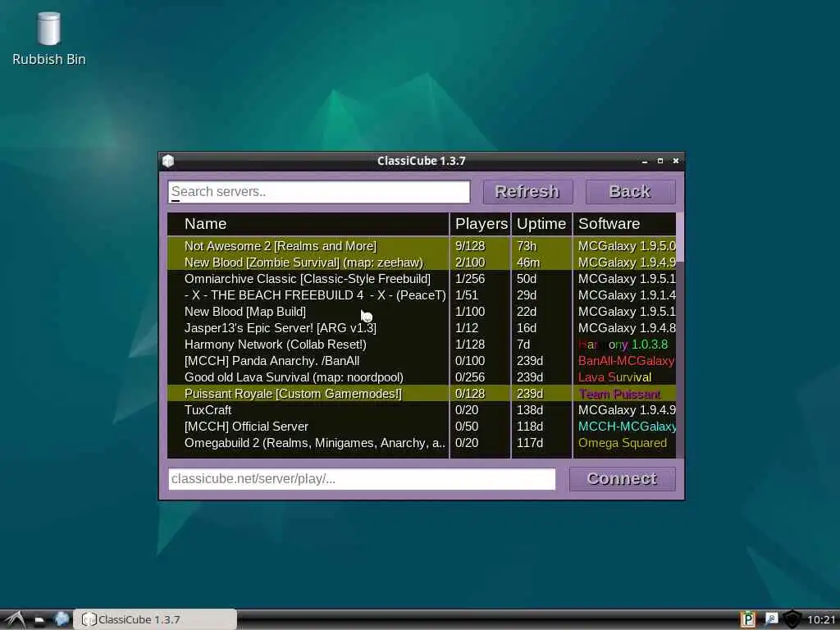Viewport: 840px width, 630px height.
Task: Maximize the ClassiCube window
Action: tap(660, 161)
